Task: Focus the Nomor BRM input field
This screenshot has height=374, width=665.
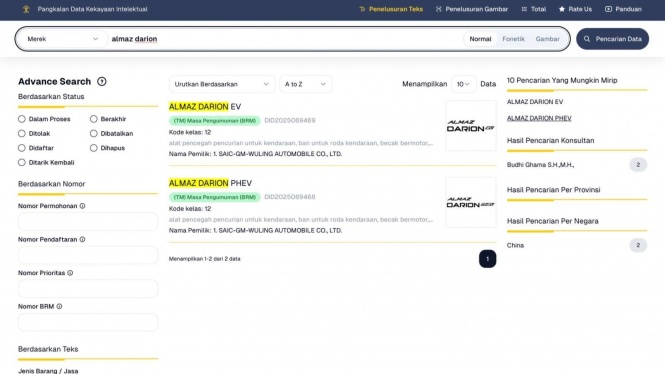Action: coord(88,322)
